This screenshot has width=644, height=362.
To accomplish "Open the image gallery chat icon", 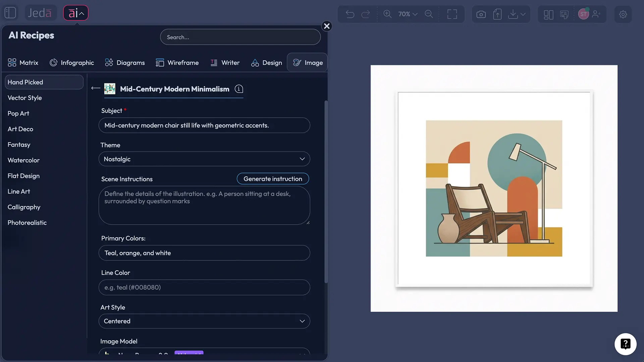I will [x=565, y=14].
